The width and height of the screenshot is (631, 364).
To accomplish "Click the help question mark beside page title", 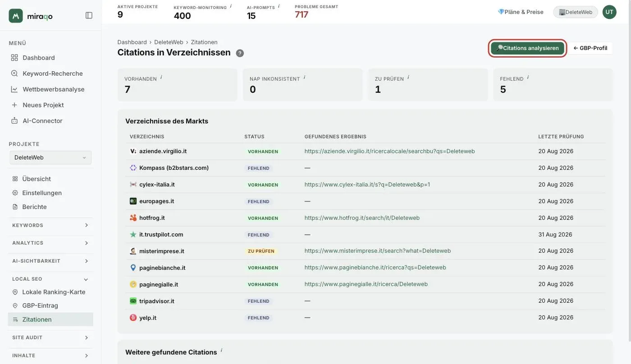I will pyautogui.click(x=240, y=53).
